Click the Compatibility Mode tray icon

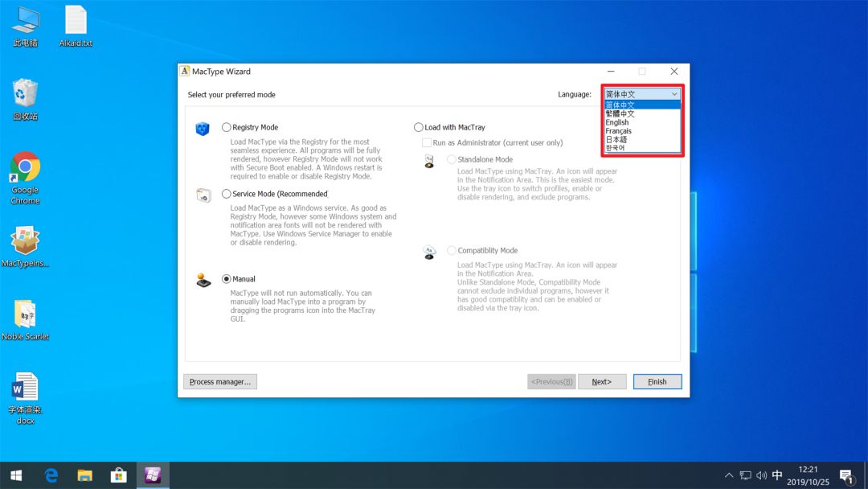[x=429, y=253]
